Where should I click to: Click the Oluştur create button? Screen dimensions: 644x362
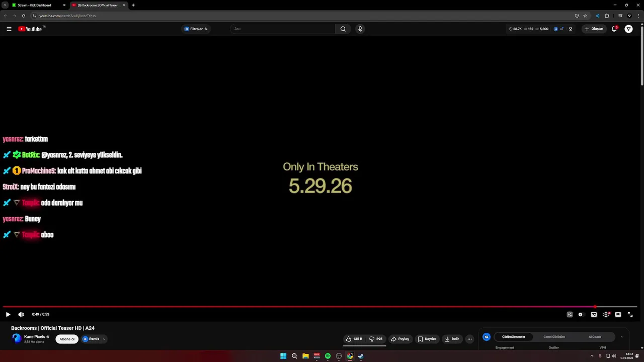pyautogui.click(x=594, y=29)
